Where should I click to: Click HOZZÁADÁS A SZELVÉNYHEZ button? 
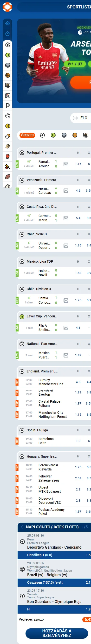tap(57, 633)
